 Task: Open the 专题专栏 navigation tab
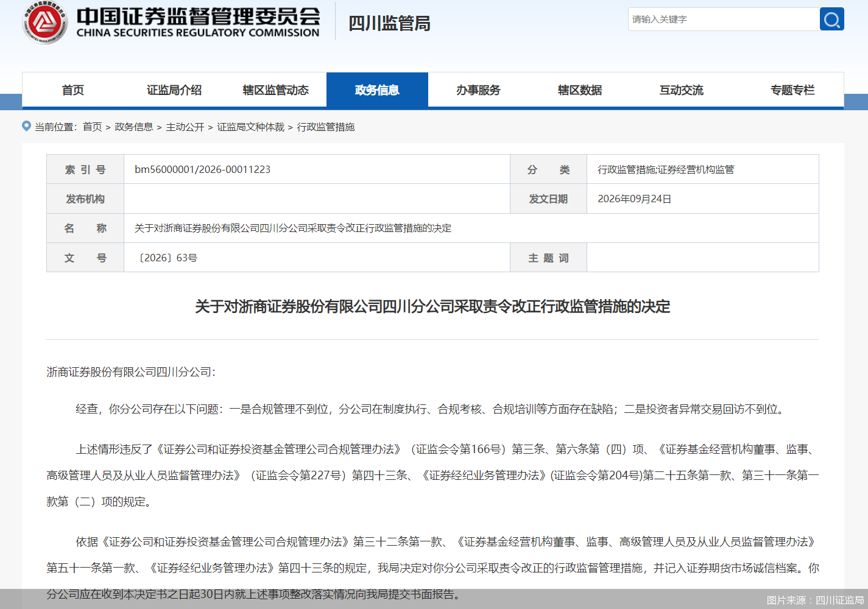792,90
